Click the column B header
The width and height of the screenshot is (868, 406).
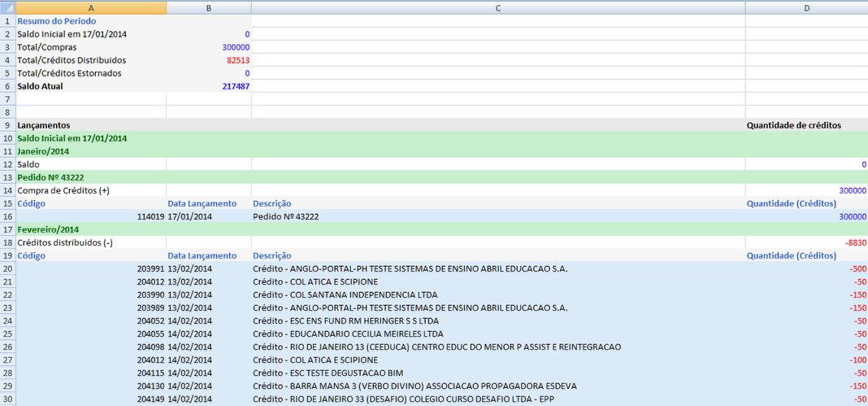[209, 7]
